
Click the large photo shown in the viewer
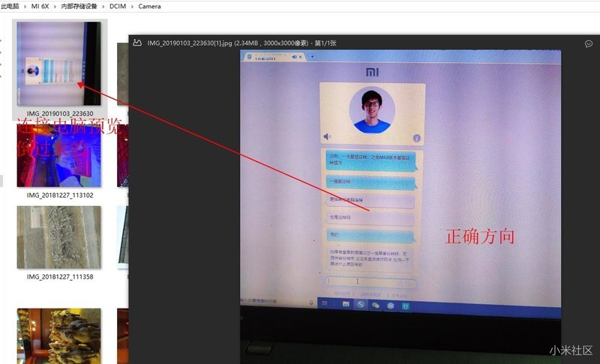pyautogui.click(x=400, y=207)
